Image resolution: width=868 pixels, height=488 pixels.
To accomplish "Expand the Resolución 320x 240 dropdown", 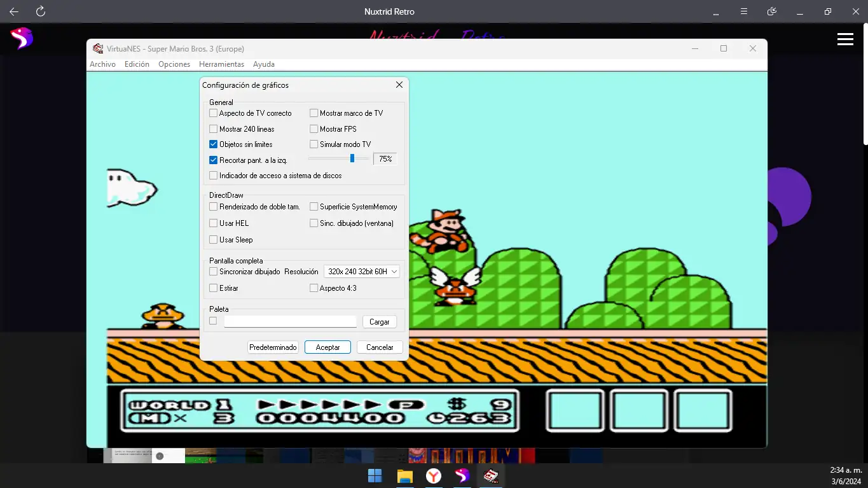I will [x=362, y=272].
